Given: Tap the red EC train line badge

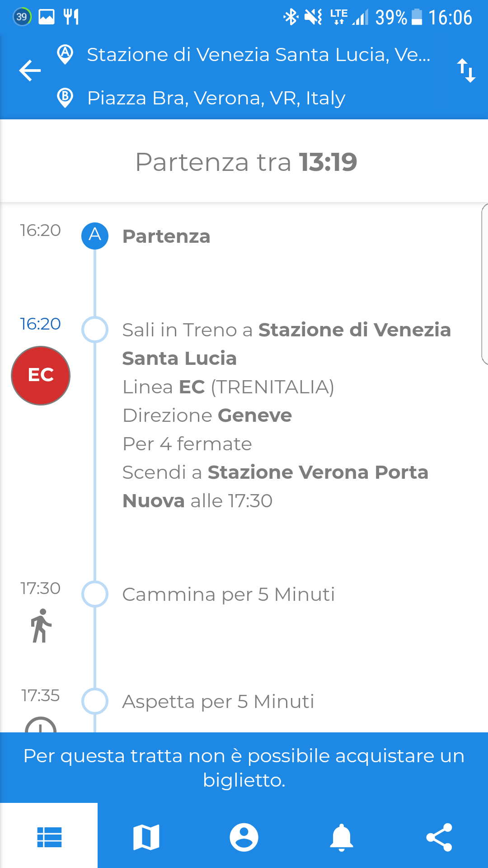Looking at the screenshot, I should coord(41,375).
